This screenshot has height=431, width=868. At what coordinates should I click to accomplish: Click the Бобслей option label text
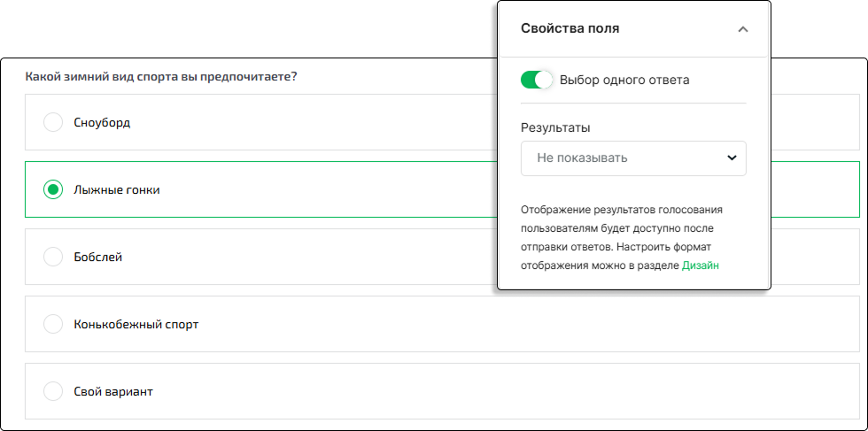98,258
